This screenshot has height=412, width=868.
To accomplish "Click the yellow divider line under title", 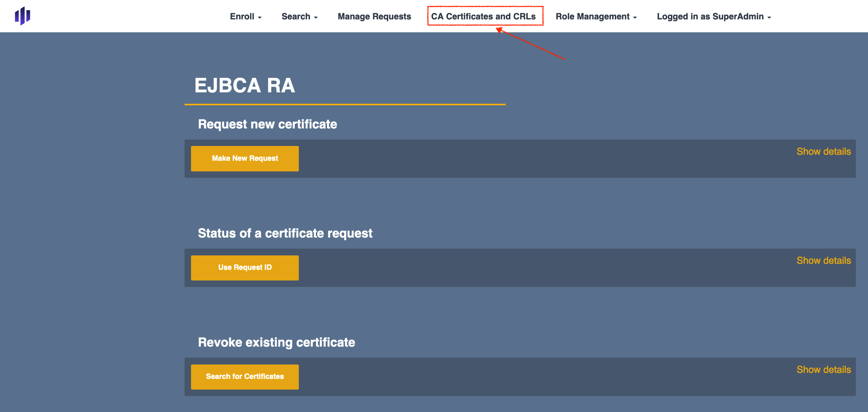I will click(x=345, y=104).
